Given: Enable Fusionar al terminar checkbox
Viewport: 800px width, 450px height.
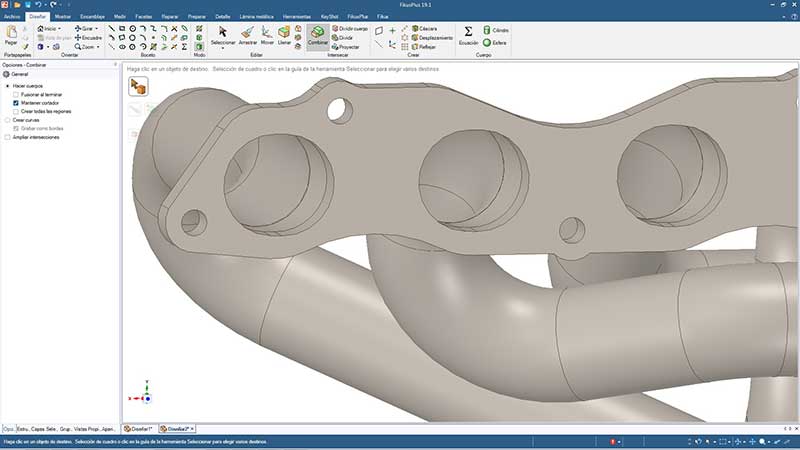Looking at the screenshot, I should [16, 94].
